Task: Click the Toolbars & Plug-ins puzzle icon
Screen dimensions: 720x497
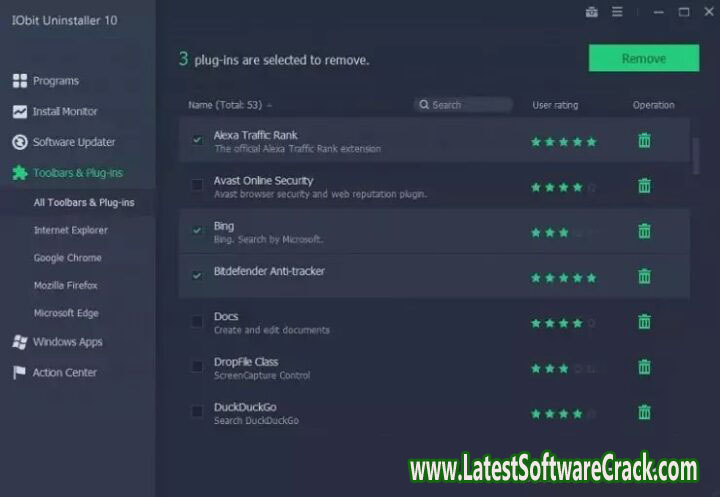Action: 20,173
